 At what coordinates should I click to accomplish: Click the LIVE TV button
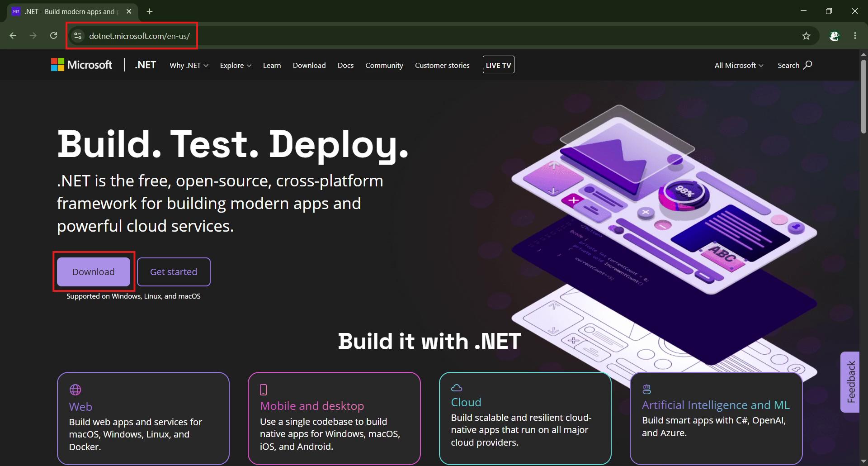[499, 65]
